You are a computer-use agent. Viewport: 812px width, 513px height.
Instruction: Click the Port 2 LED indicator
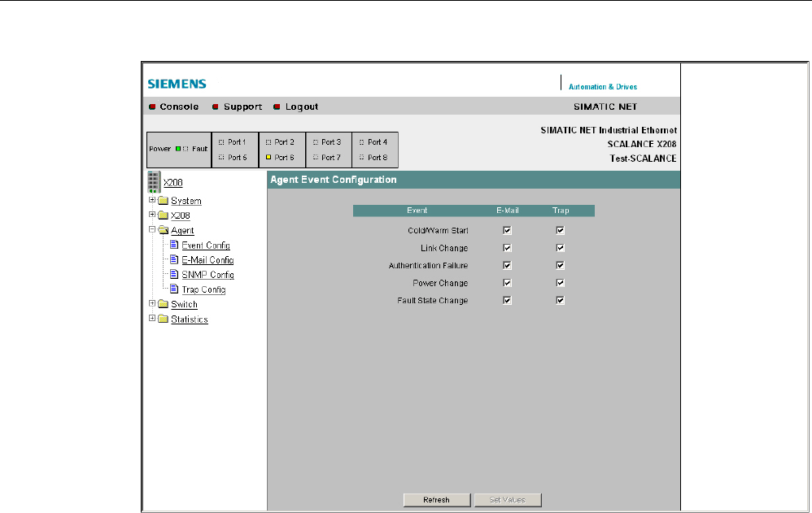[x=268, y=141]
